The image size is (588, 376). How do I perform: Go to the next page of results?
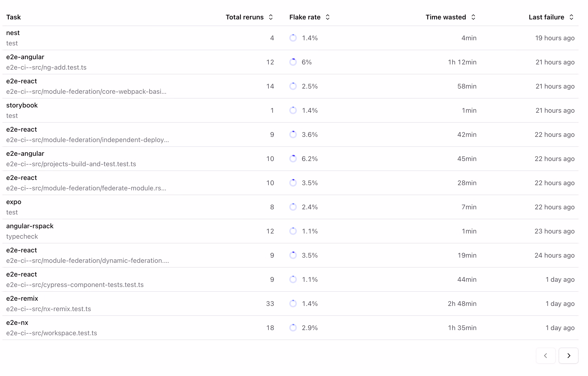point(569,356)
